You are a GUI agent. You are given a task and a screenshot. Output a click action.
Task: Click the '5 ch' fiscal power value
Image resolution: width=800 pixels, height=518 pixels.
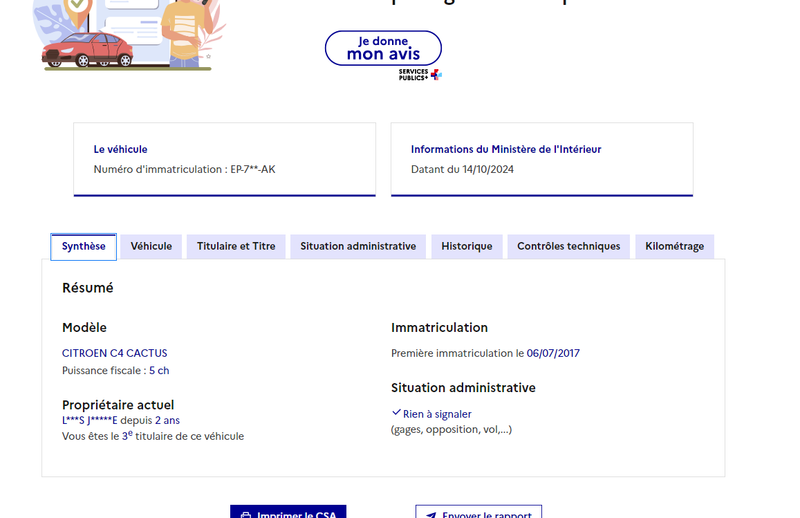click(x=159, y=371)
